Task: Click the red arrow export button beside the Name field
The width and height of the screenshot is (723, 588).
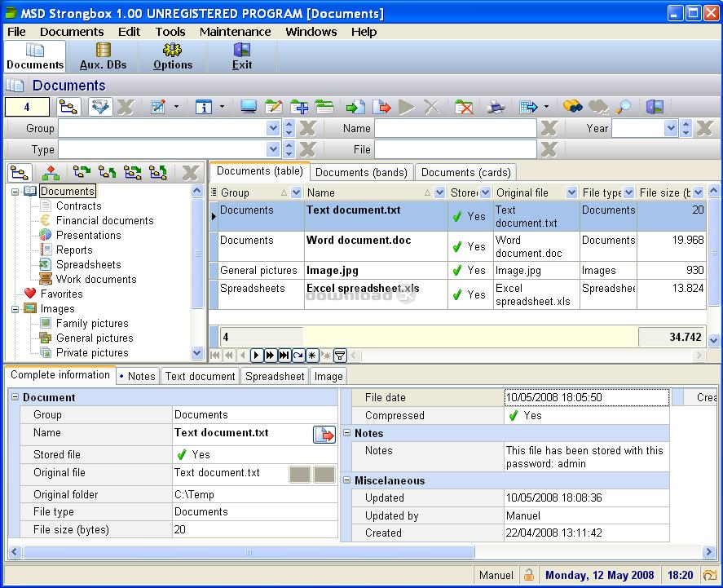Action: [x=324, y=435]
